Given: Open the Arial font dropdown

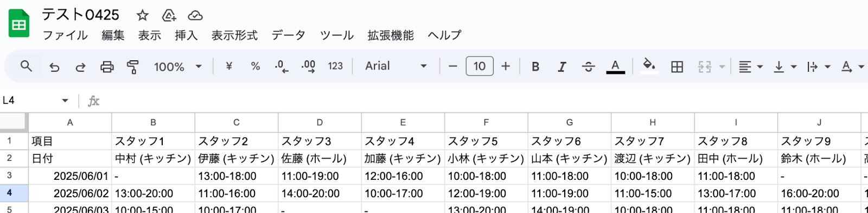Looking at the screenshot, I should 396,66.
